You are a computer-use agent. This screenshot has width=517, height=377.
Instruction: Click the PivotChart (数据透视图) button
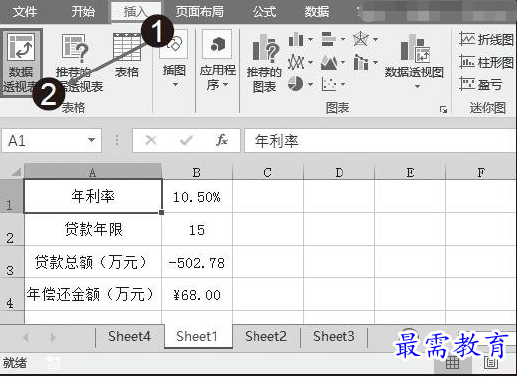point(414,56)
